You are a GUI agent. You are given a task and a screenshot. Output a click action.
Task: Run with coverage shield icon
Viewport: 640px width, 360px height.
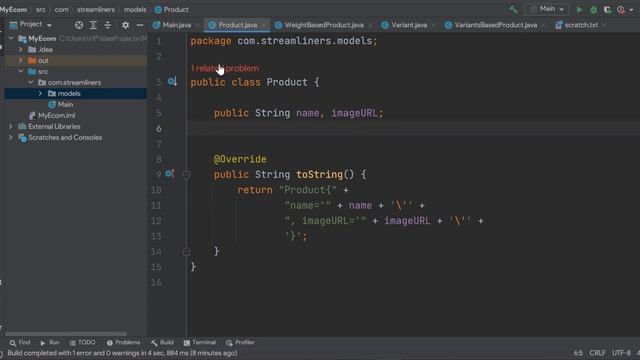pos(607,9)
